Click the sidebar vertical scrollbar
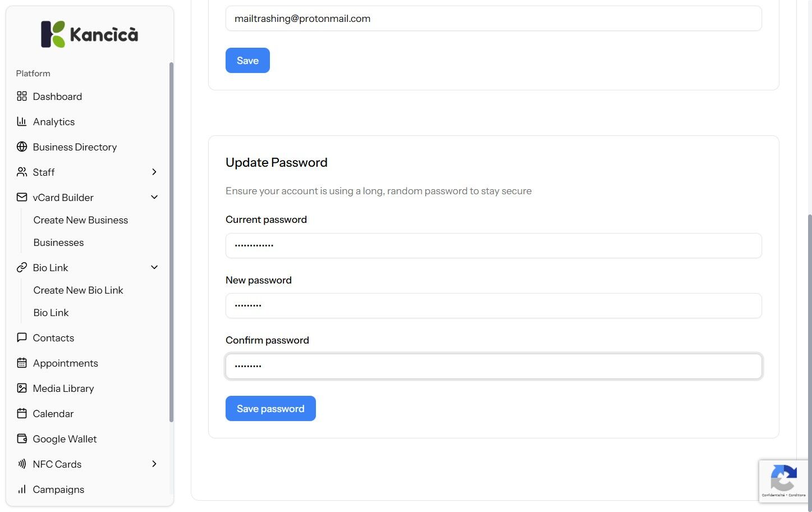 [x=171, y=241]
